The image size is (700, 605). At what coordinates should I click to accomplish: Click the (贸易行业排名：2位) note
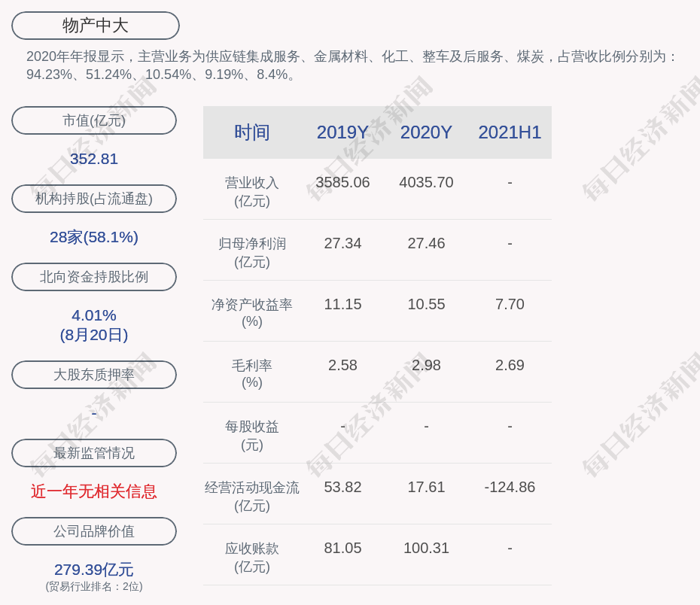94,587
